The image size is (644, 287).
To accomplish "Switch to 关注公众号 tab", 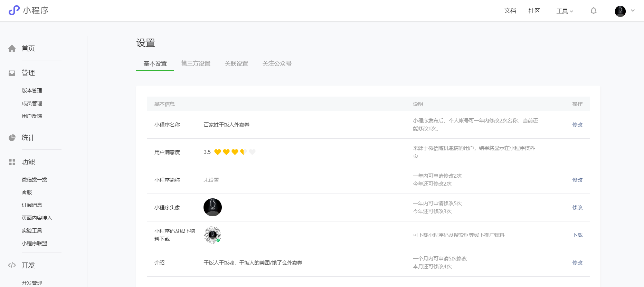I will (x=277, y=63).
